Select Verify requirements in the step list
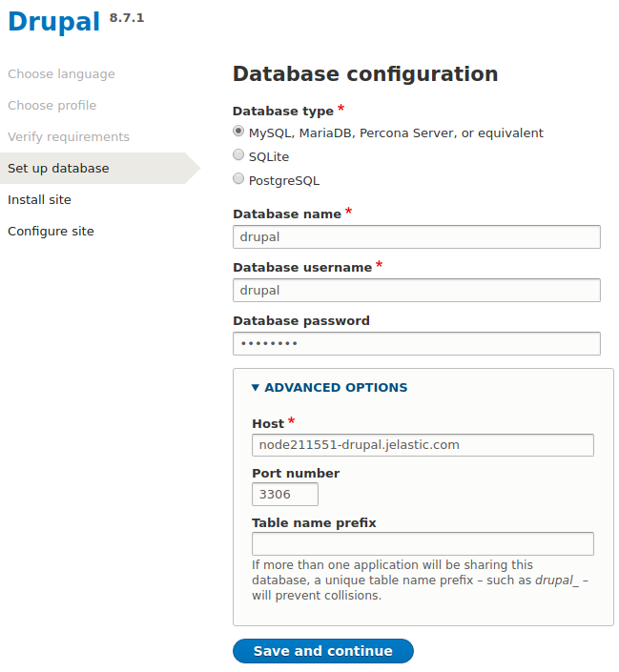The image size is (619, 672). (69, 137)
